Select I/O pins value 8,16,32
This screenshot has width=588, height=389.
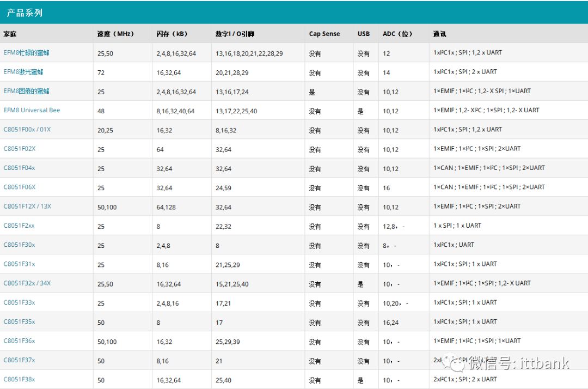(226, 130)
